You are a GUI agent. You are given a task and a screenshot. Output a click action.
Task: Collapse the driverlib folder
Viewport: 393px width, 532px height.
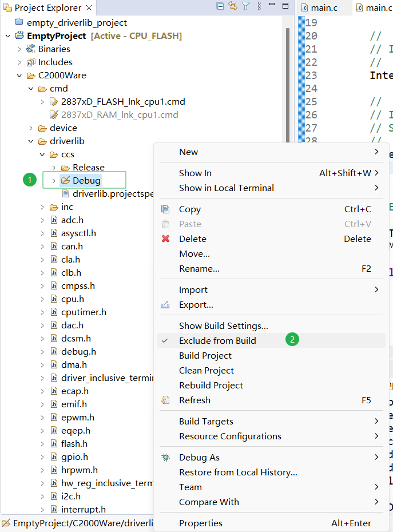(31, 141)
